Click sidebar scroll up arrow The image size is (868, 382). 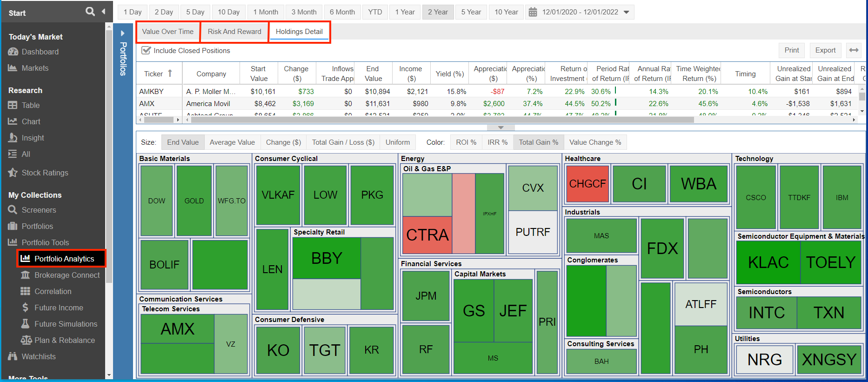coord(109,27)
